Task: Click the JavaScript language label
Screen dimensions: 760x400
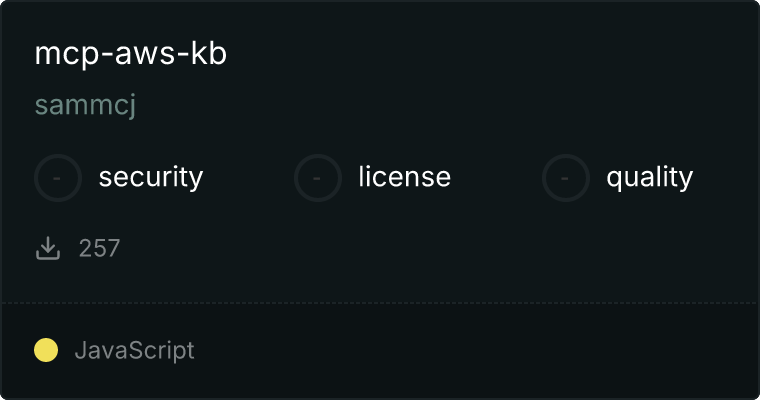Action: [135, 351]
